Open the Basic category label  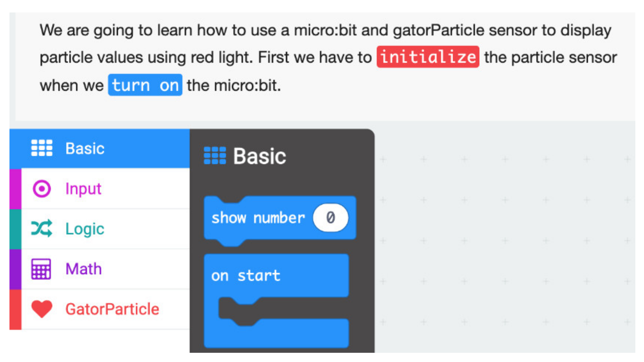point(85,148)
